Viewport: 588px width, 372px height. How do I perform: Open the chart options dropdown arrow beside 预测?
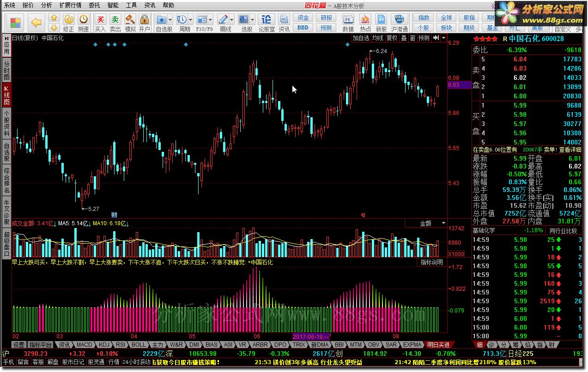[443, 38]
